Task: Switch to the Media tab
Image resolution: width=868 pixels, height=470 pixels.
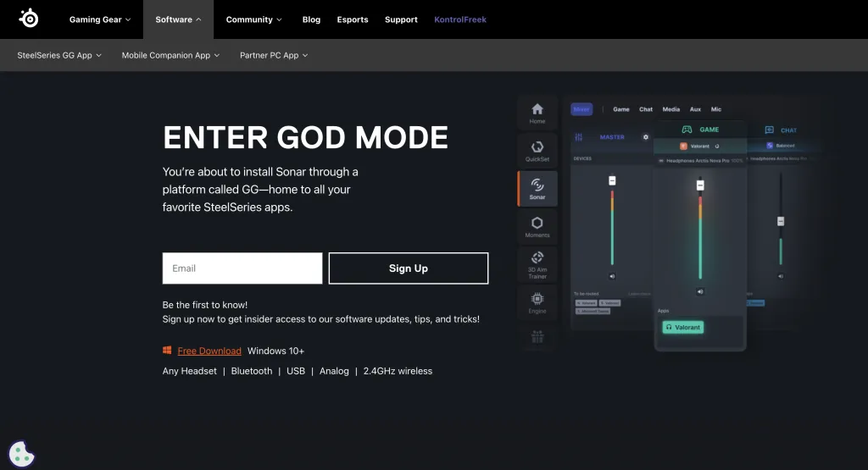Action: click(671, 109)
